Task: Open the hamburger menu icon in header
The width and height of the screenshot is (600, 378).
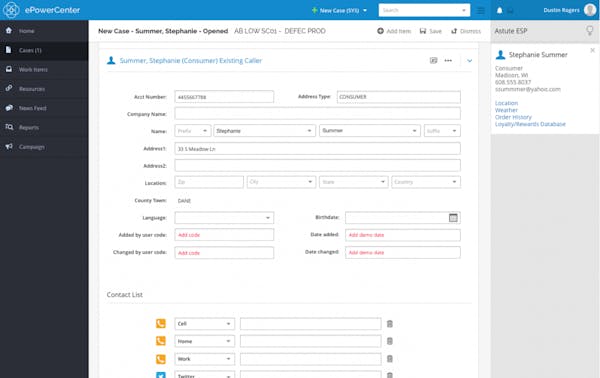Action: (x=481, y=10)
